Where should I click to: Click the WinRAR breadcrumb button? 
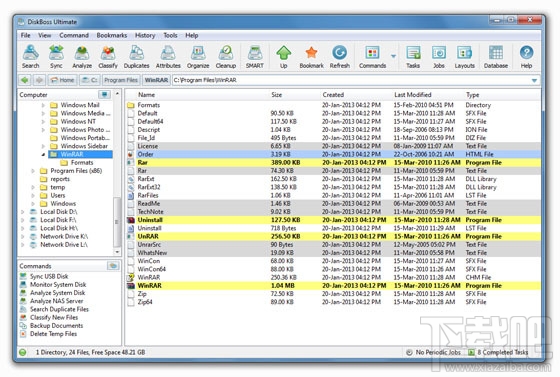coord(156,80)
